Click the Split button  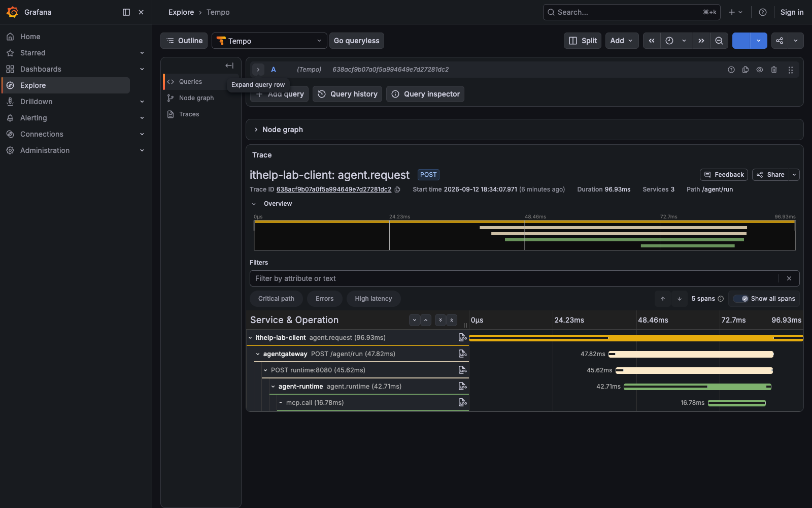(x=583, y=41)
